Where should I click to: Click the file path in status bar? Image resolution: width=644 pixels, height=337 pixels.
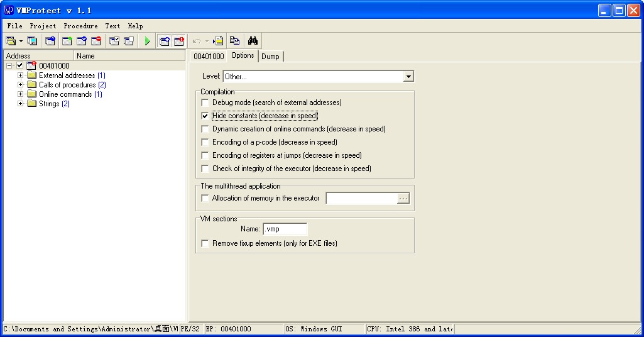(x=90, y=329)
